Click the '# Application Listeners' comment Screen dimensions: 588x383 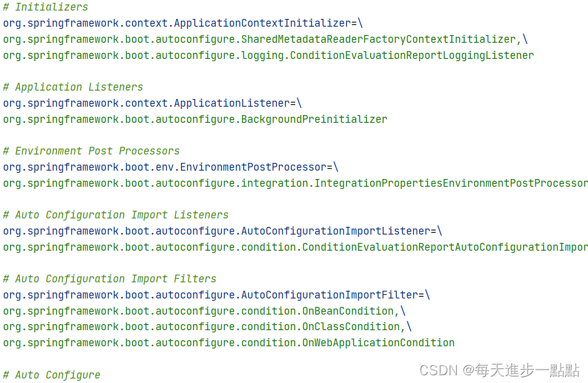pos(73,87)
